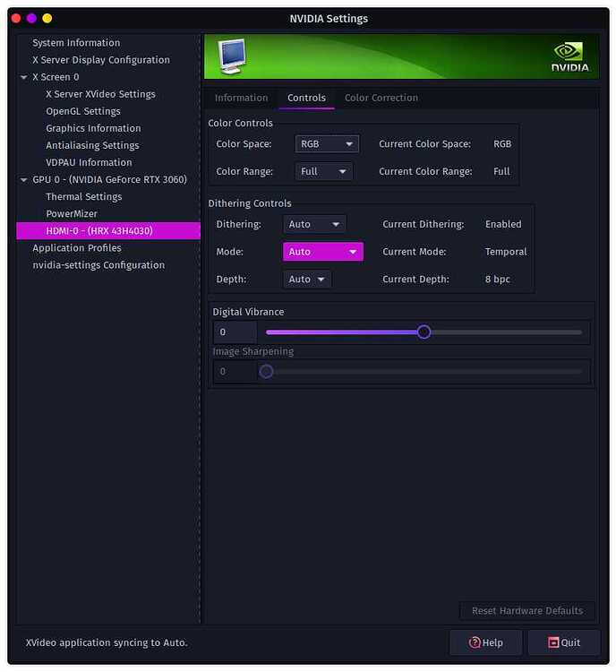The width and height of the screenshot is (616, 672).
Task: Select X Server XVideo Settings
Action: click(x=100, y=94)
